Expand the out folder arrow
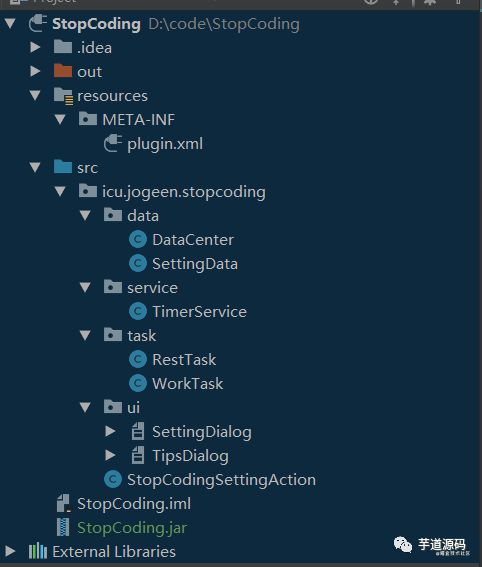The width and height of the screenshot is (482, 567). click(35, 71)
